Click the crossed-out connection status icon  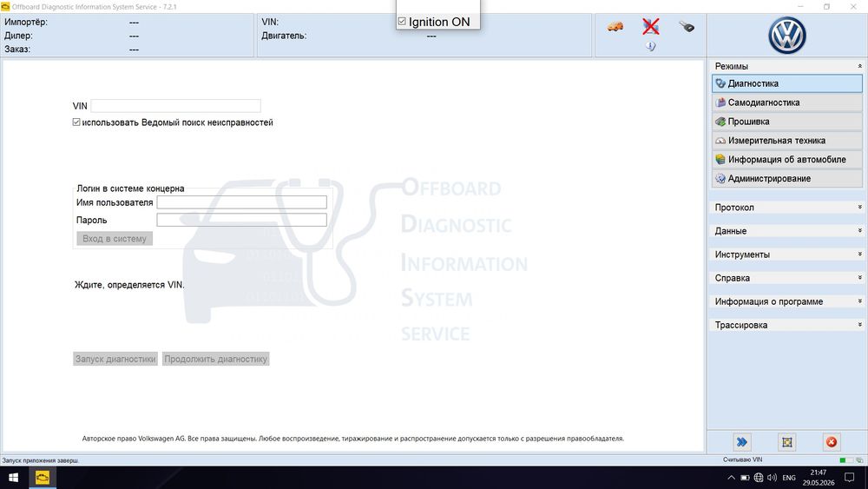(x=651, y=26)
